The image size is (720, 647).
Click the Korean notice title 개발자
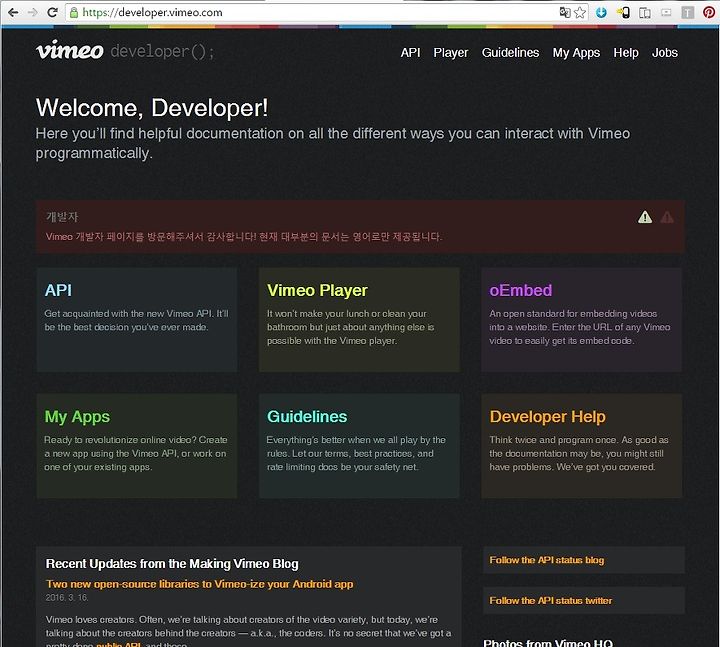point(62,217)
